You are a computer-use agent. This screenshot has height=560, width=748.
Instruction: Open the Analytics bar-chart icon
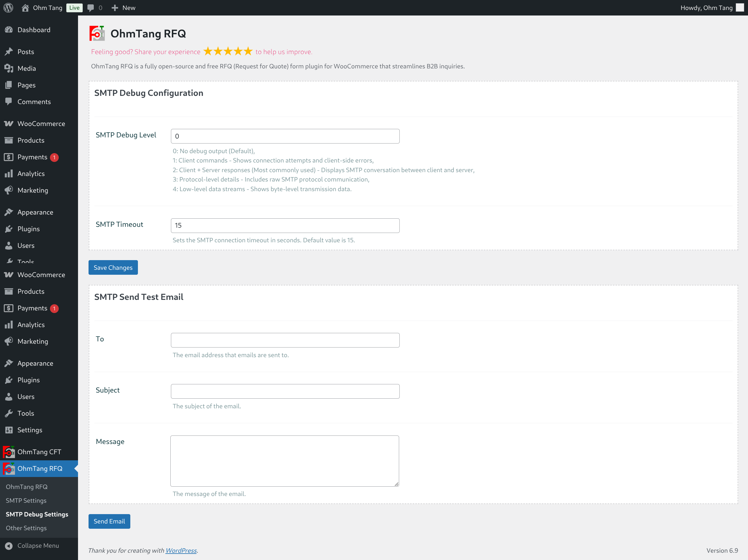(x=9, y=174)
